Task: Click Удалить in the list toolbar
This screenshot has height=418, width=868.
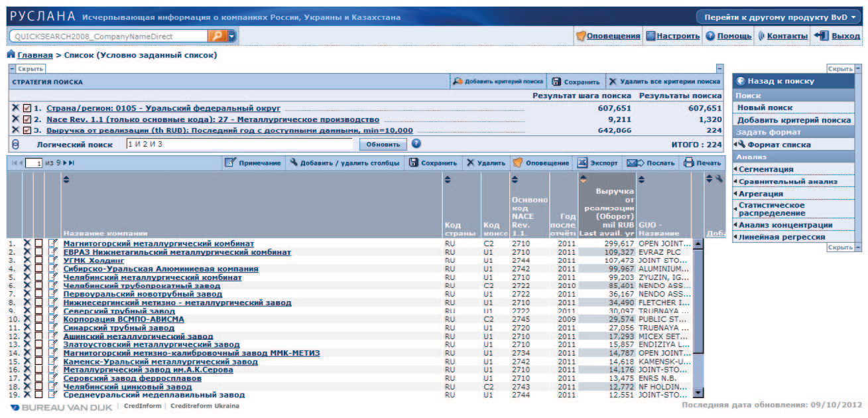Action: [485, 163]
